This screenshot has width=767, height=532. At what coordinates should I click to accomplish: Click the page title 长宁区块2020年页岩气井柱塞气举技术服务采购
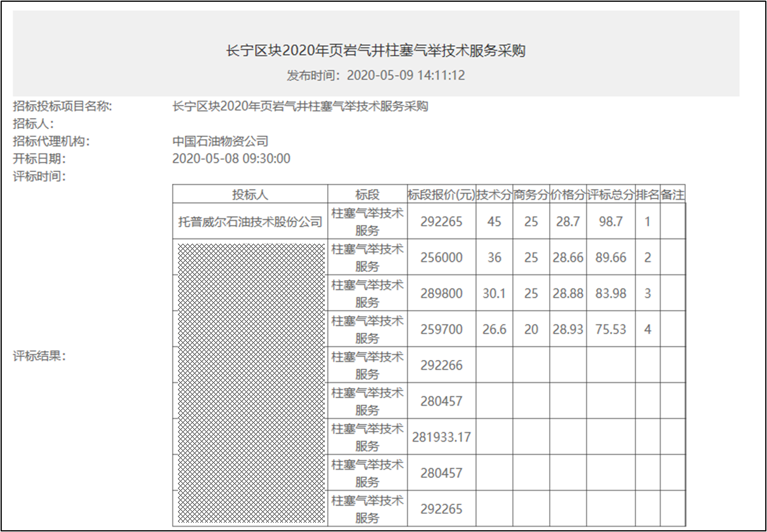coord(376,51)
